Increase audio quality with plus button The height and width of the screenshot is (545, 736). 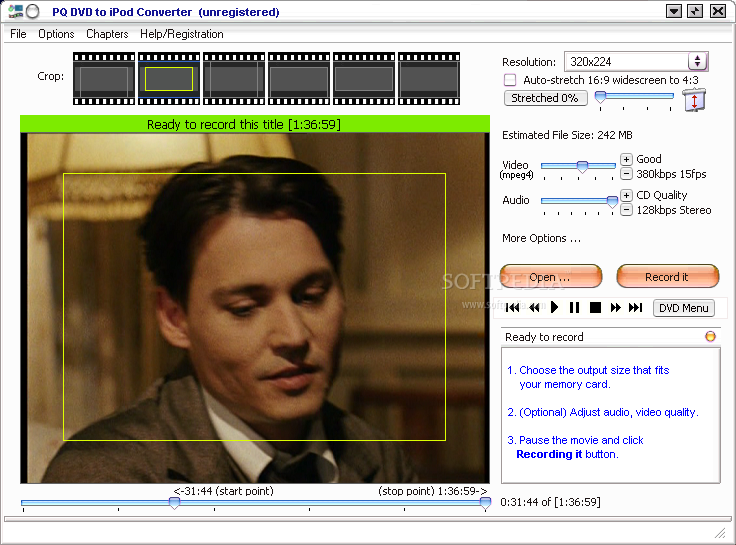[626, 195]
